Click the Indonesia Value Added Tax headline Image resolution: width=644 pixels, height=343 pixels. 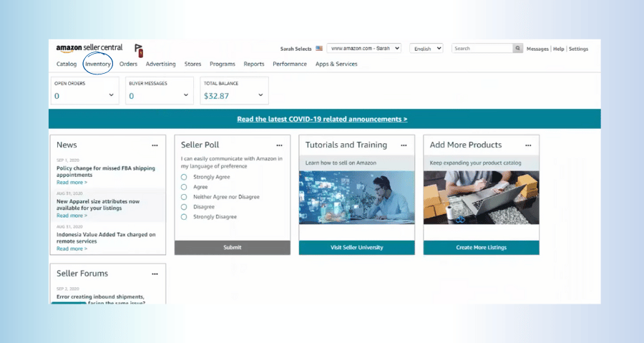click(106, 238)
